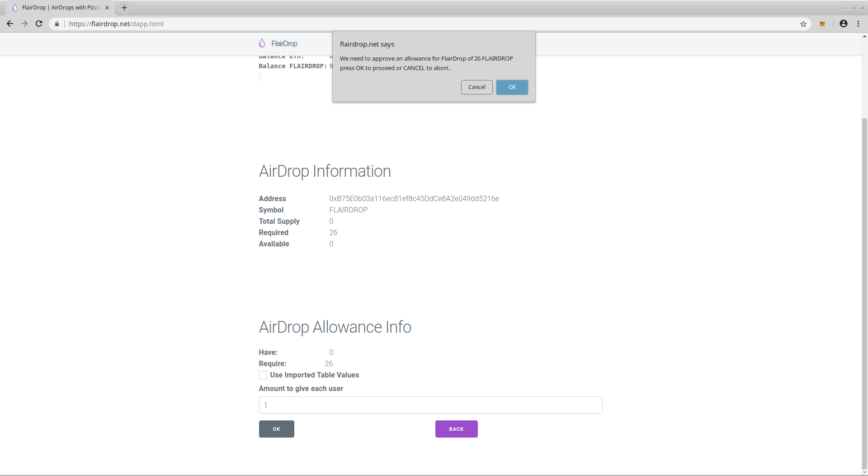Open the MetaMask fox extension

(822, 24)
